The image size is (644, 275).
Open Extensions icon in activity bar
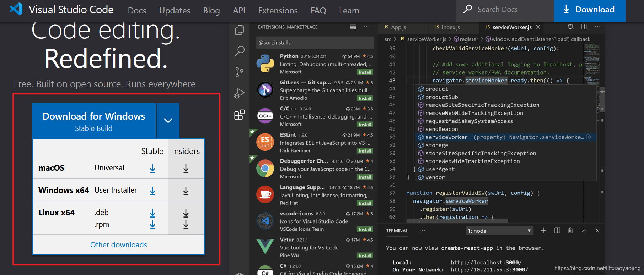[240, 115]
